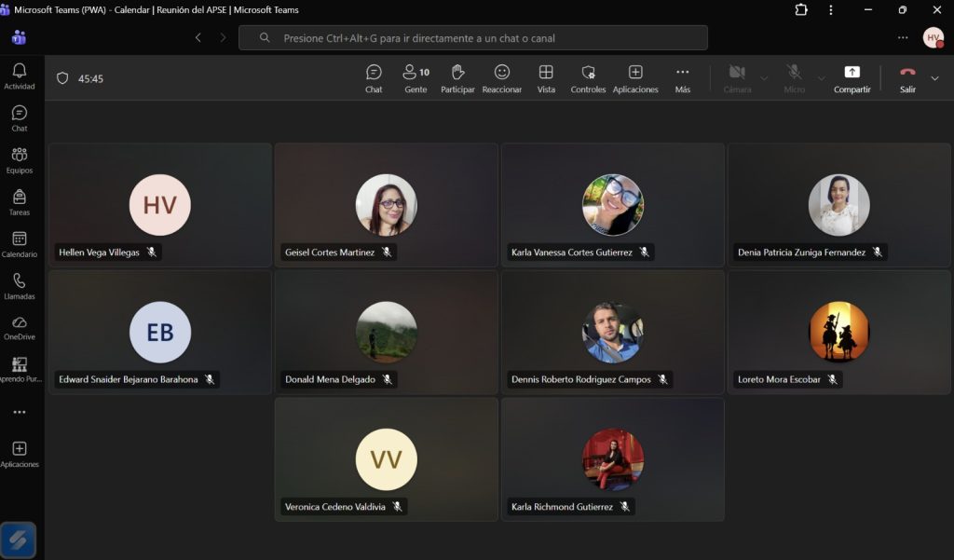The height and width of the screenshot is (560, 954).
Task: Open Aplicaciones in meeting toolbar
Action: click(635, 78)
